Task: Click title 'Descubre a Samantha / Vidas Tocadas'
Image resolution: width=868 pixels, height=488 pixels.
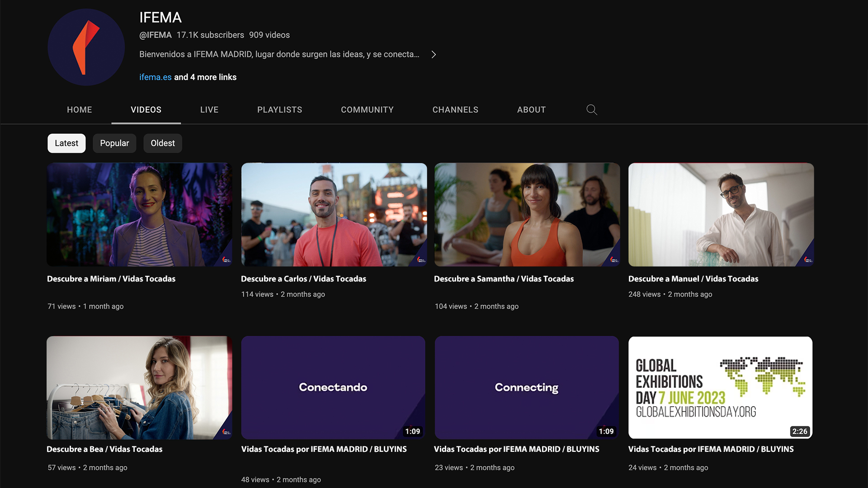Action: [x=504, y=279]
